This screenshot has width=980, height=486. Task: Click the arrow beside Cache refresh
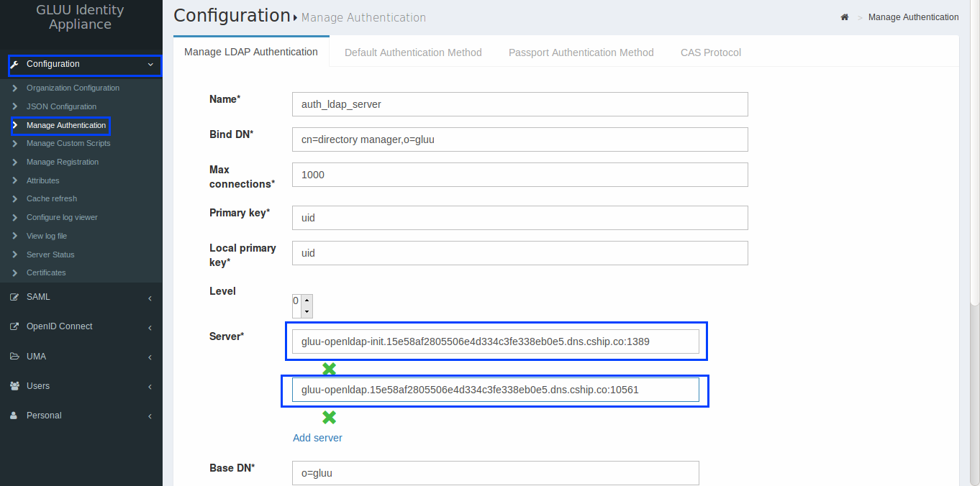click(15, 198)
